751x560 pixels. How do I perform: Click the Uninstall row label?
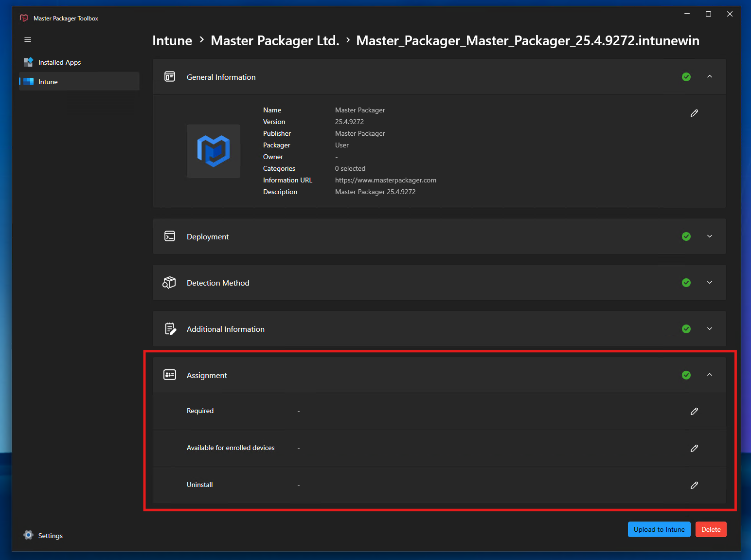click(200, 485)
